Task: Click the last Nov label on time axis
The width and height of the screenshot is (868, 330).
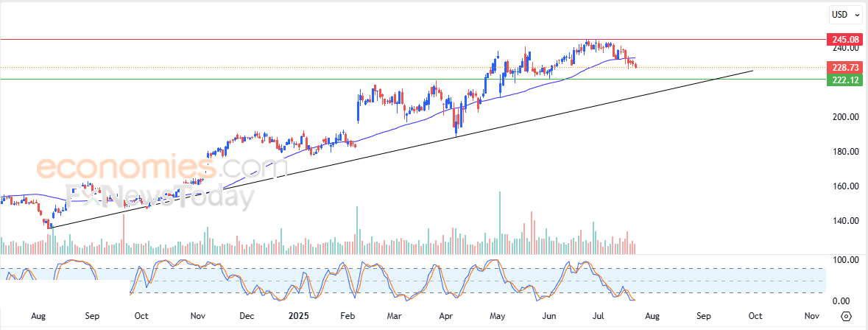Action: (812, 316)
